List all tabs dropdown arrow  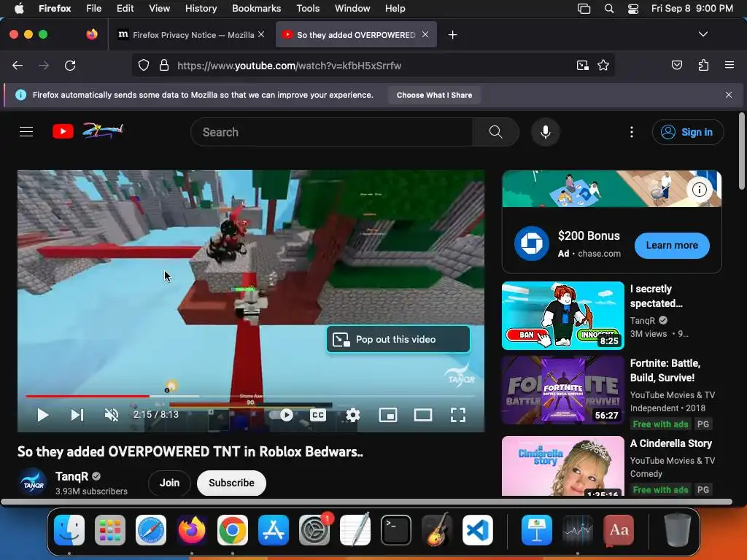703,34
